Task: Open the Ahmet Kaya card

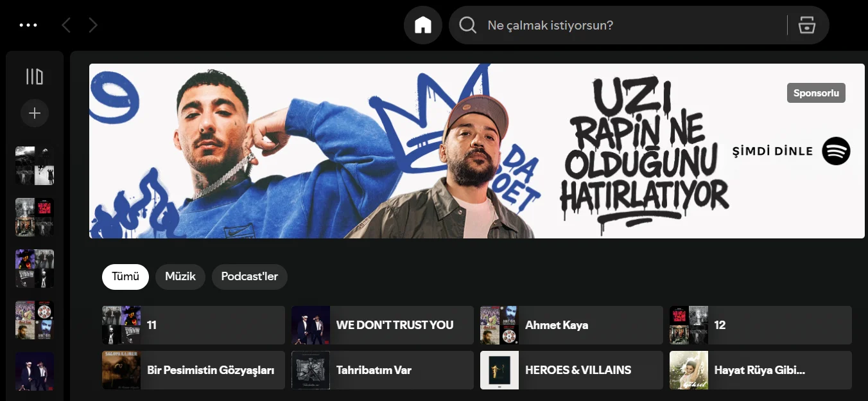Action: (571, 325)
